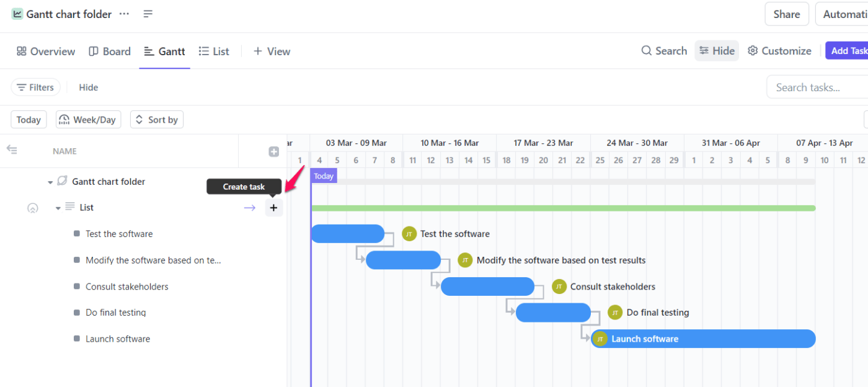Click the 03 Mar - 09 Mar week header

(x=356, y=143)
